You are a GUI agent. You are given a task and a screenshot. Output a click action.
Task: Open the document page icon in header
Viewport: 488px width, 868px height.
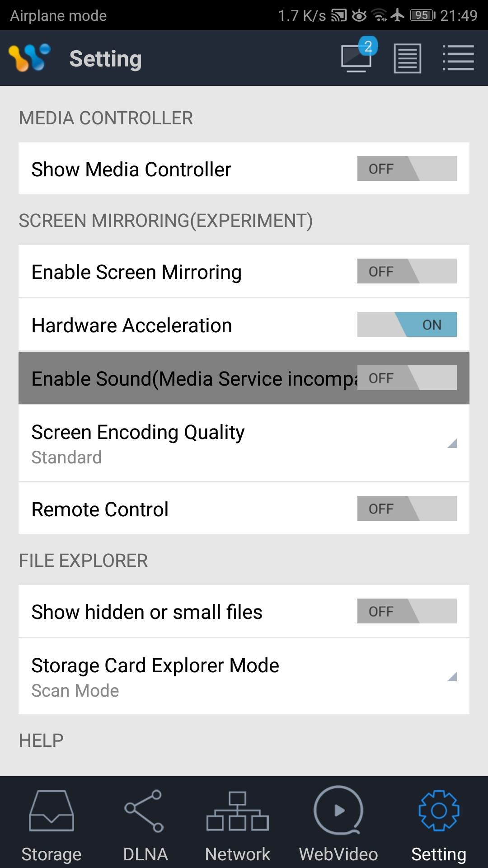pyautogui.click(x=407, y=58)
